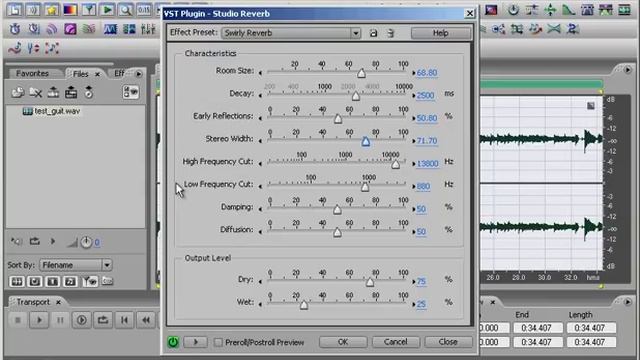Click the OK button
The width and height of the screenshot is (640, 360).
coord(343,342)
